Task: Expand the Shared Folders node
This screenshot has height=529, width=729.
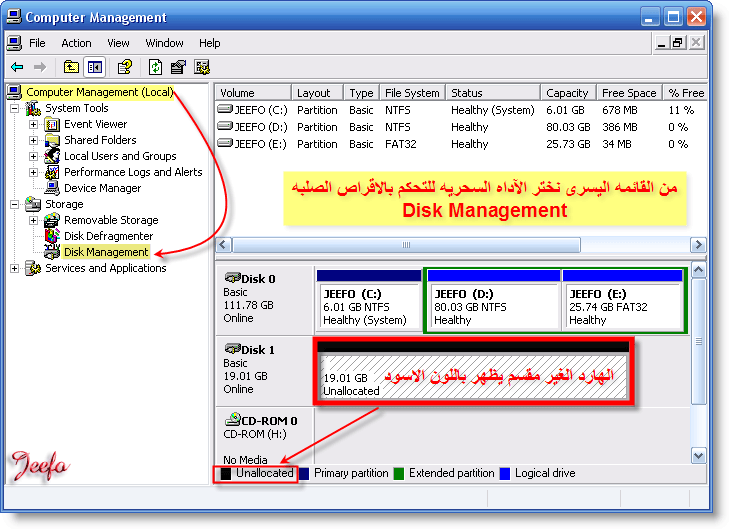Action: point(33,140)
